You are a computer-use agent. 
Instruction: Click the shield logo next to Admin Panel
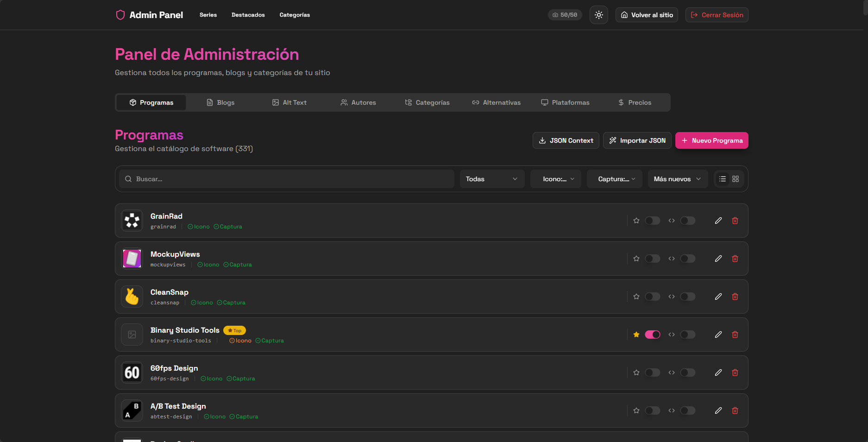point(120,14)
